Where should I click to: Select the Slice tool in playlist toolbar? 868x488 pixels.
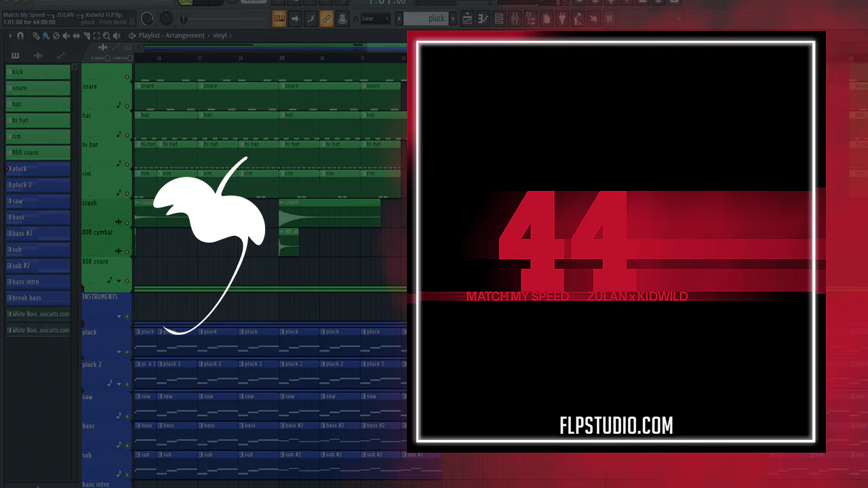tap(87, 35)
